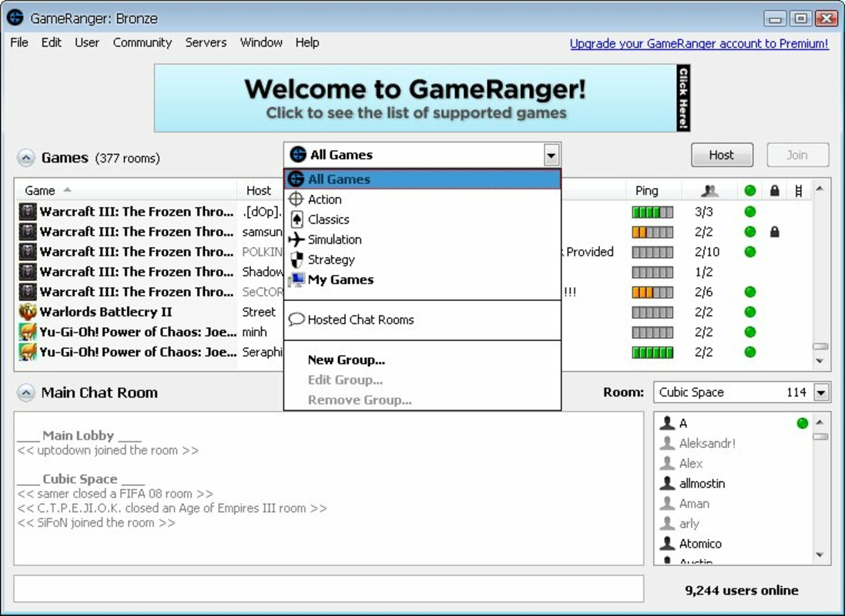Click the user avatar icon beside Atomico

(x=667, y=543)
